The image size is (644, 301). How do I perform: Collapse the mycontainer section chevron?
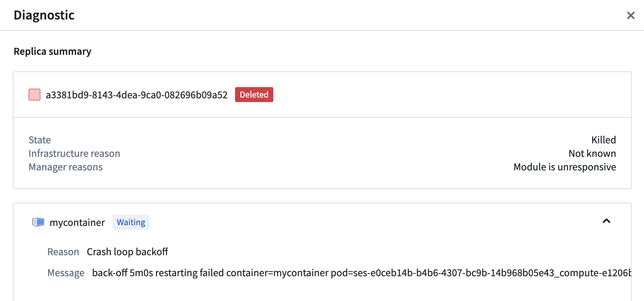click(606, 221)
